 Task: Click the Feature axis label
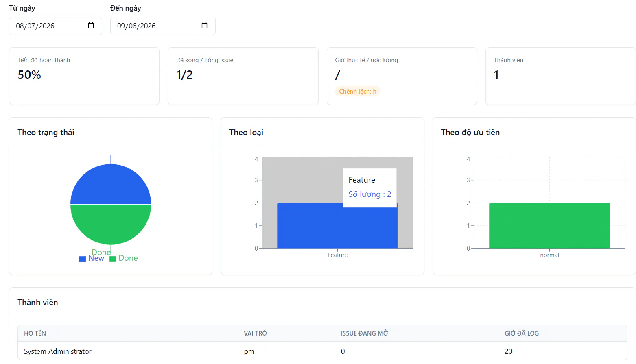click(x=337, y=255)
